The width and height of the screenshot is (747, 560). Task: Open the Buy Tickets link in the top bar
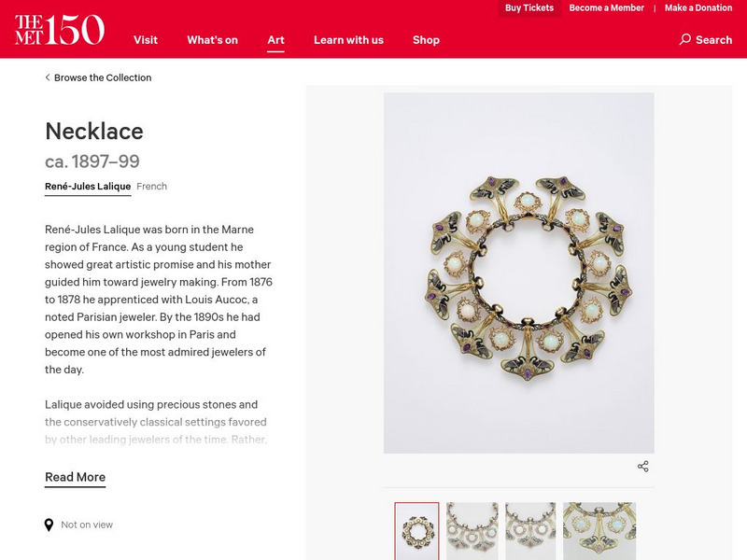[529, 7]
